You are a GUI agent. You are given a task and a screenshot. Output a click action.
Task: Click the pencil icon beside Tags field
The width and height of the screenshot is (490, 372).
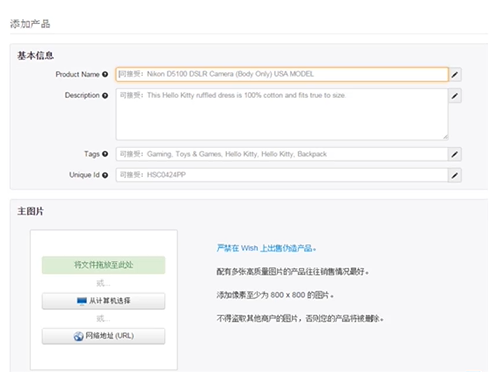(x=455, y=154)
